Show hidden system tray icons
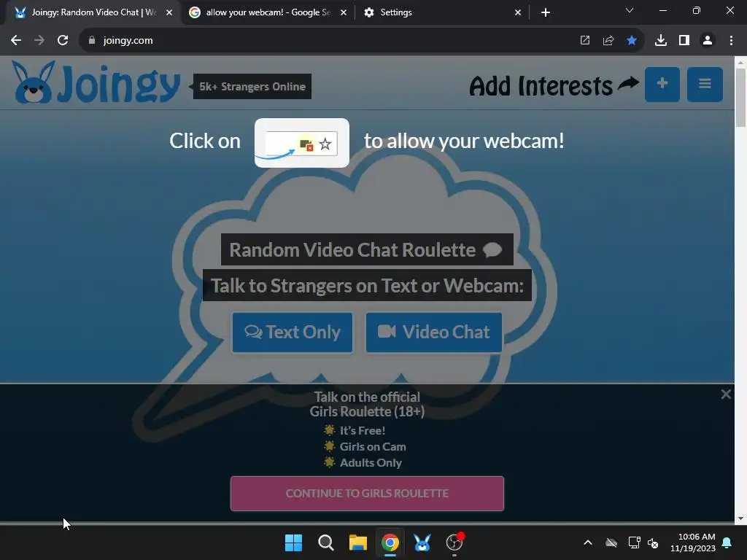Screen dimensions: 747x560 [x=588, y=542]
